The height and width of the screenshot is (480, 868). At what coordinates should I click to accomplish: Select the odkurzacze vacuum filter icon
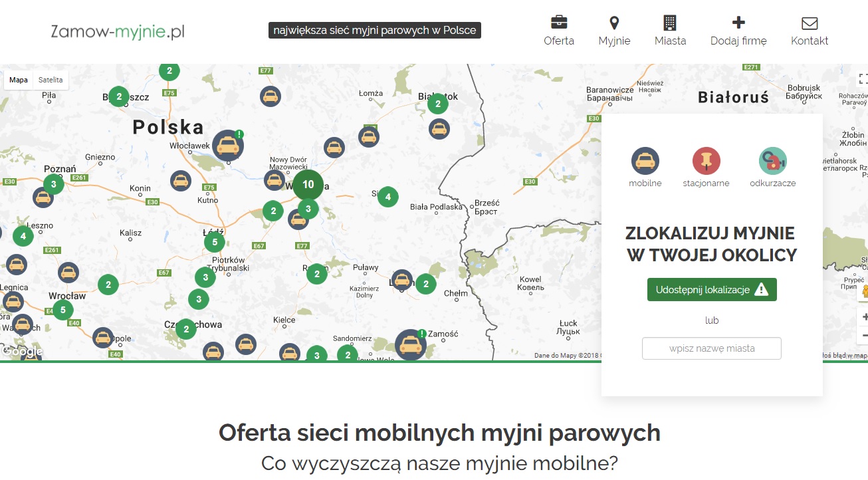773,161
